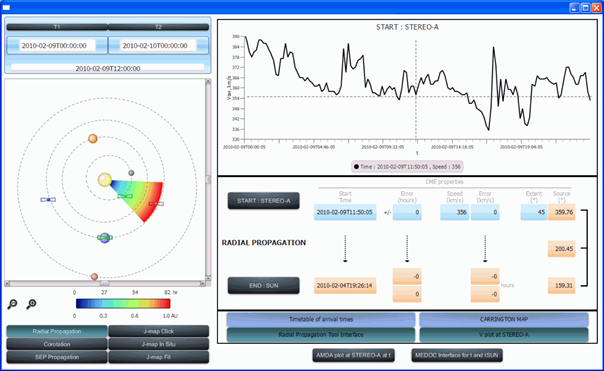Click the time slider showing 2010-02-09T12:00:00
The height and width of the screenshot is (371, 604).
108,68
